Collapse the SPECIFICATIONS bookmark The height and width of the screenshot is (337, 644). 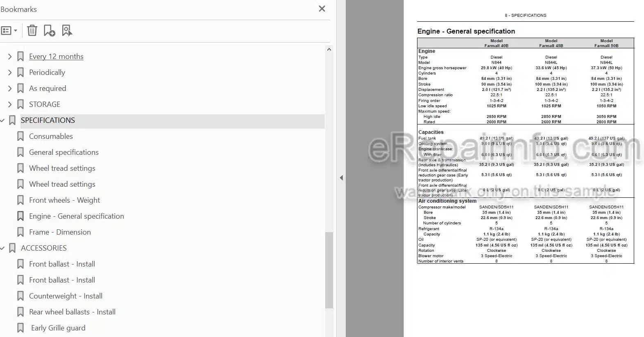click(x=2, y=120)
